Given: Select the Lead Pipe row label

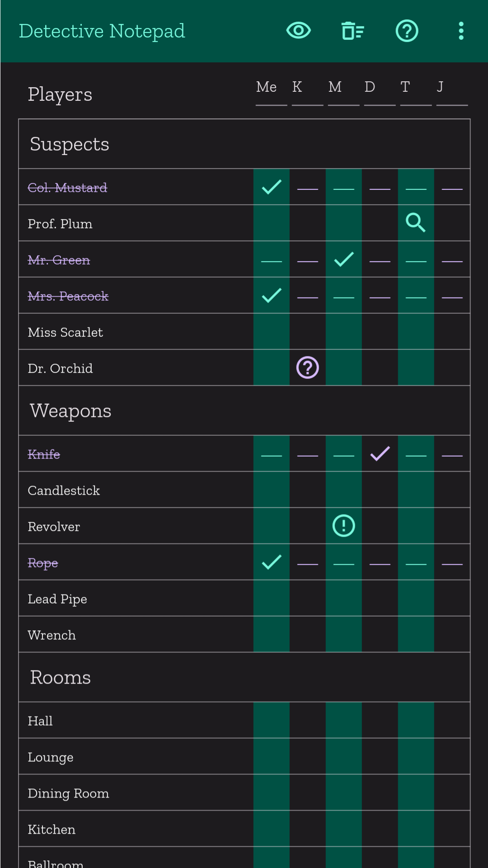Looking at the screenshot, I should click(57, 599).
